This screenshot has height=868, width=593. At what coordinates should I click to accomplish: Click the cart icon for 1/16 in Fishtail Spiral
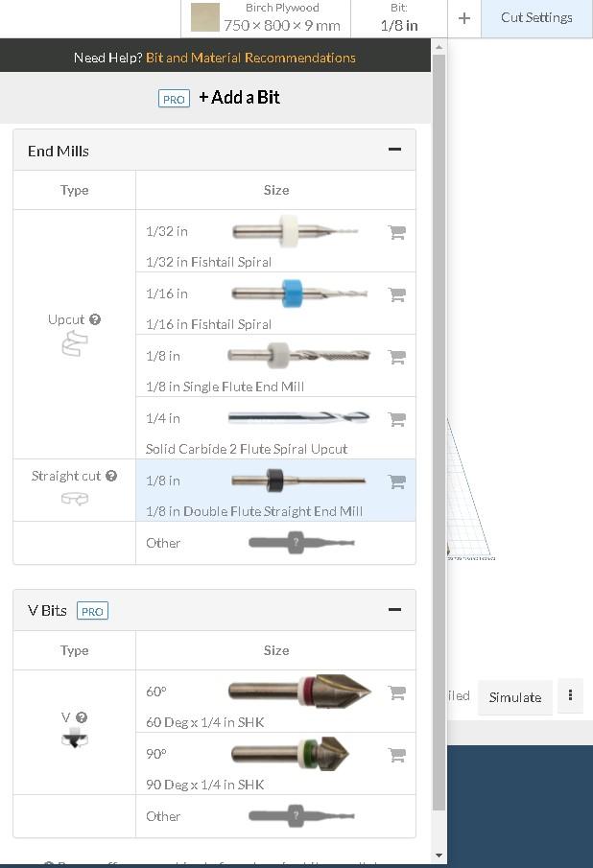tap(396, 294)
